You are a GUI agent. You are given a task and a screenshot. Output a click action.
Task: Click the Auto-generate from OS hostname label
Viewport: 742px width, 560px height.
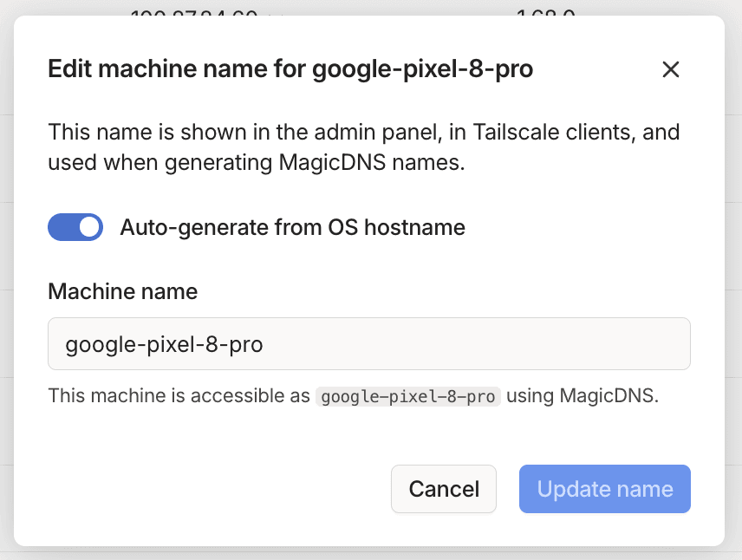pyautogui.click(x=291, y=227)
